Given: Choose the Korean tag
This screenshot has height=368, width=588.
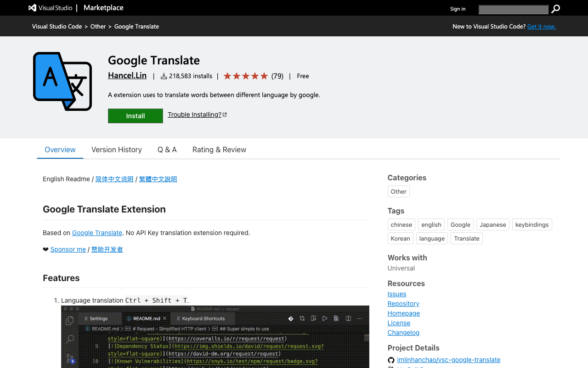Looking at the screenshot, I should pyautogui.click(x=401, y=238).
